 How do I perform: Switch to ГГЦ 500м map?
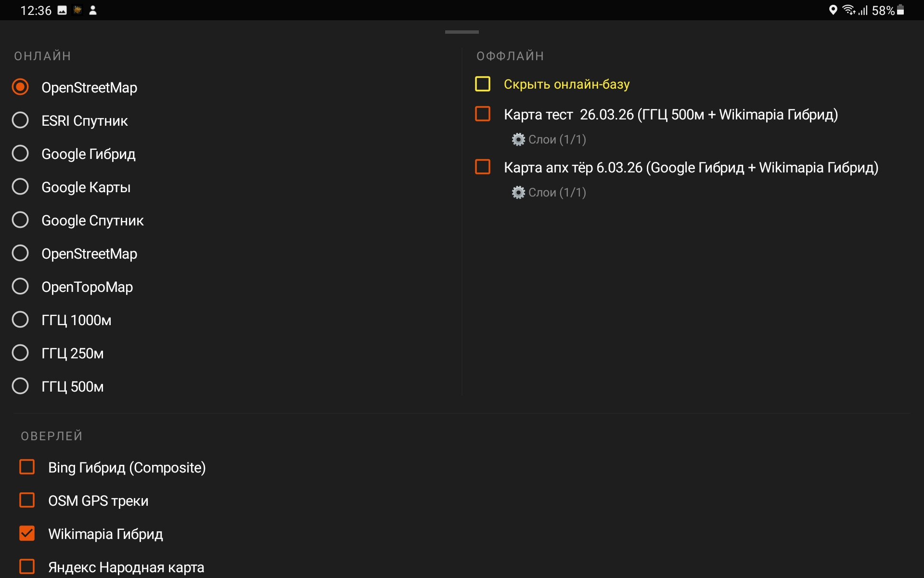[x=20, y=386]
